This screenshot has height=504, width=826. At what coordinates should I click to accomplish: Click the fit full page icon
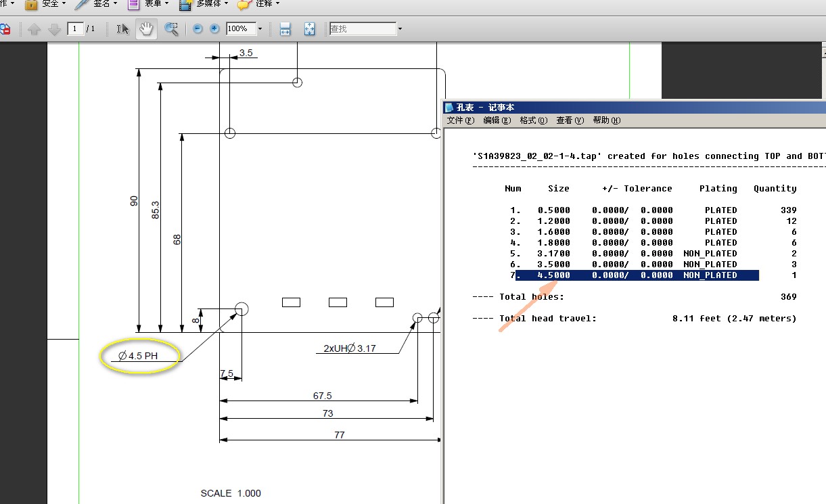tap(309, 29)
